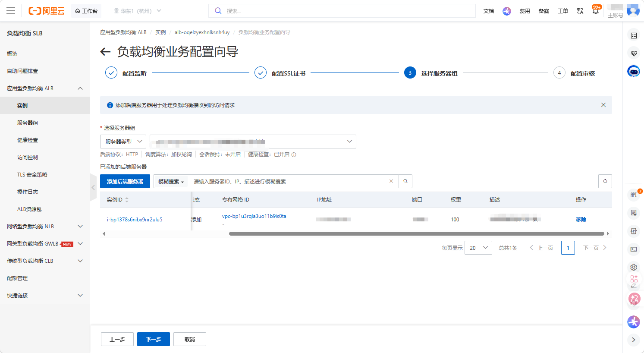Viewport: 644px width, 353px height.
Task: Open 文档 in the top header
Action: 489,11
